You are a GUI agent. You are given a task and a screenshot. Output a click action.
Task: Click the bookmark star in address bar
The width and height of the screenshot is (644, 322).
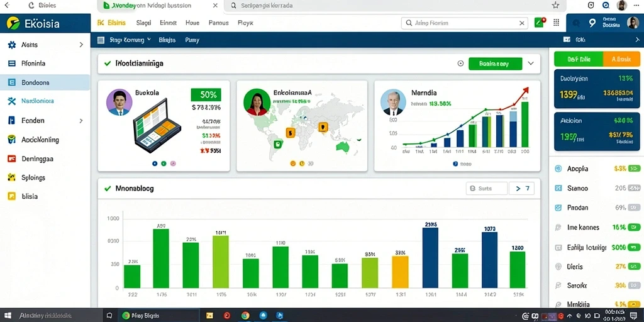(x=555, y=5)
